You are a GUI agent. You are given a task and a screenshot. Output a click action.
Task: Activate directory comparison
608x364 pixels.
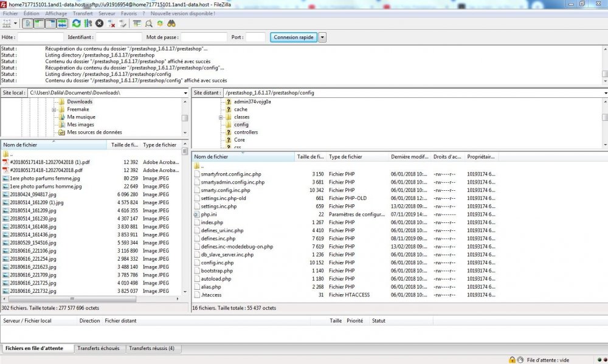coord(149,23)
